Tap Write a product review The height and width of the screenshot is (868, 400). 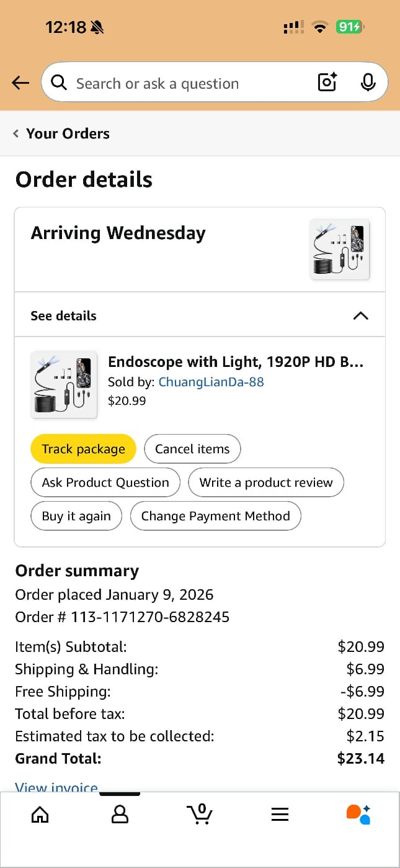point(266,482)
